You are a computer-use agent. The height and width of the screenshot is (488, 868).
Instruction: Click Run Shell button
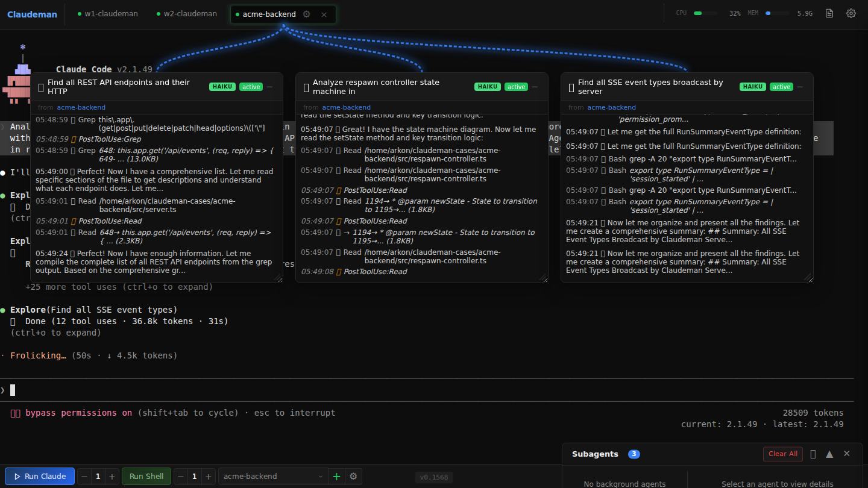pyautogui.click(x=146, y=477)
